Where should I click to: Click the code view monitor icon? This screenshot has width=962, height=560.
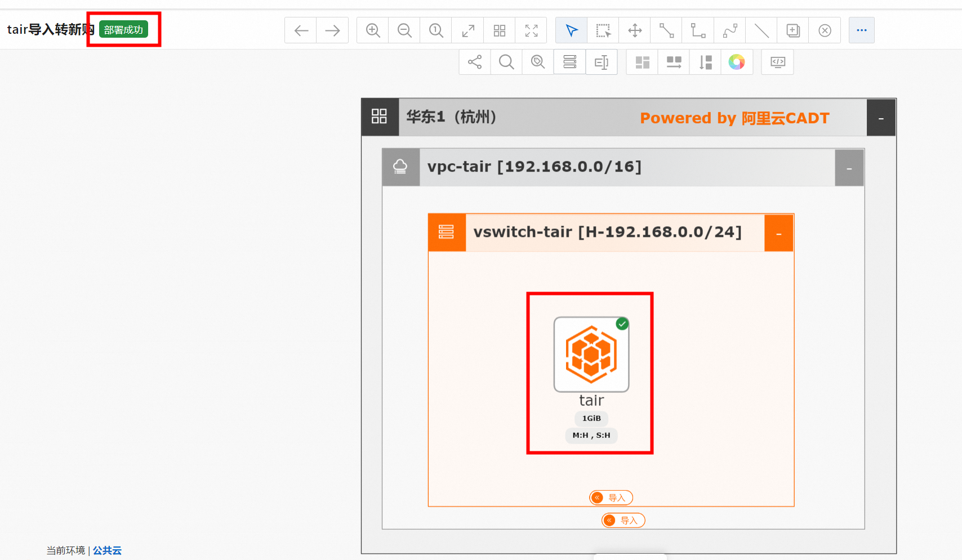[778, 62]
